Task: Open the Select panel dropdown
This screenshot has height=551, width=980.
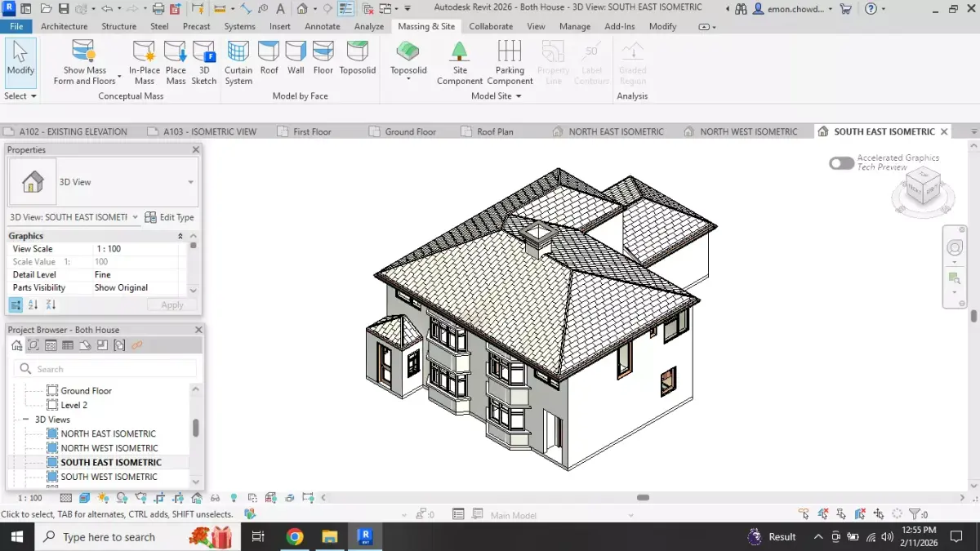Action: click(x=20, y=96)
